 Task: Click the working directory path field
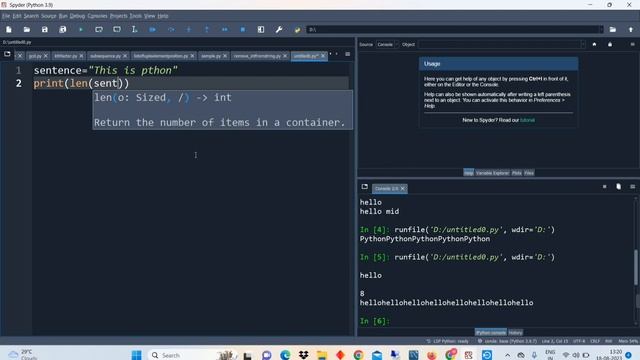453,29
